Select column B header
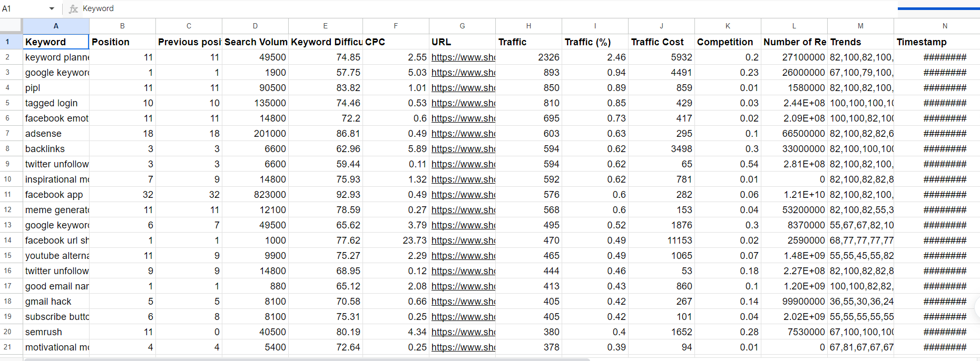Image resolution: width=980 pixels, height=361 pixels. (x=122, y=26)
